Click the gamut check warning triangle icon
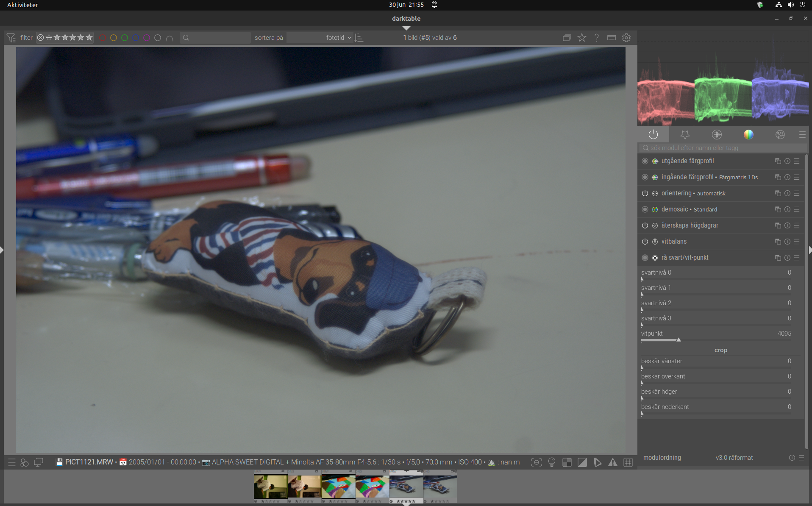This screenshot has width=812, height=506. tap(612, 462)
